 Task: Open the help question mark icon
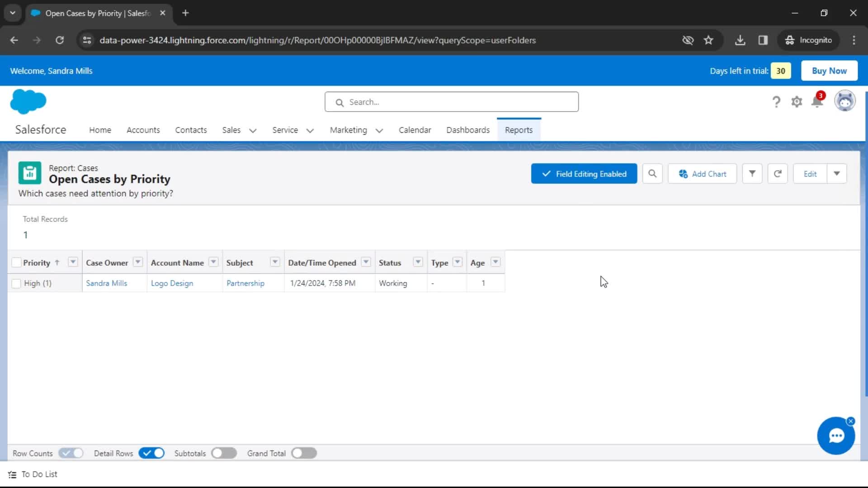point(776,102)
